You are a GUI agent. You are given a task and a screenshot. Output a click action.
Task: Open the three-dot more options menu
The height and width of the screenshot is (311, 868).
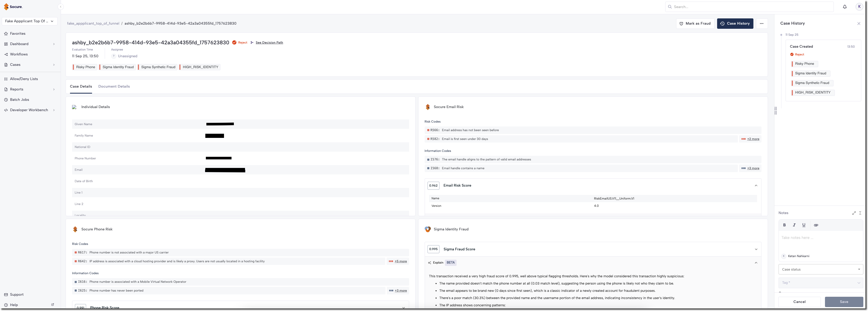tap(761, 24)
